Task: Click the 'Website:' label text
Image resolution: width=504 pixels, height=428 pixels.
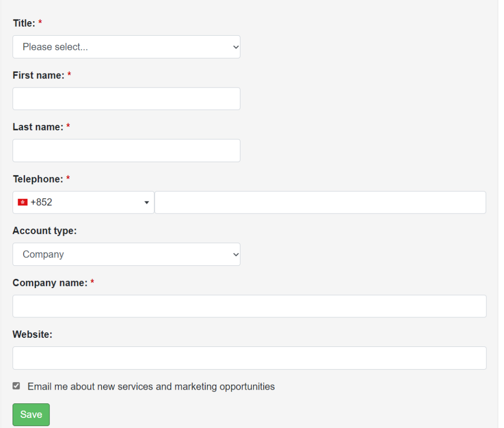Action: pyautogui.click(x=32, y=334)
